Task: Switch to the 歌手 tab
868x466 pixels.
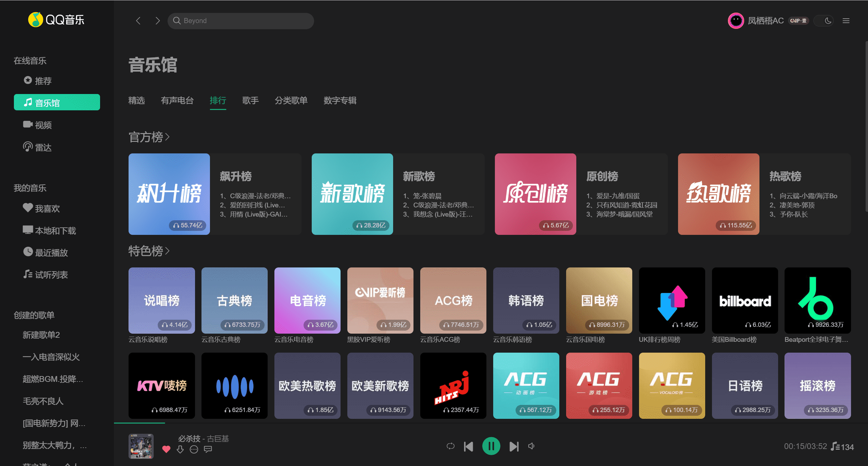Action: (250, 100)
